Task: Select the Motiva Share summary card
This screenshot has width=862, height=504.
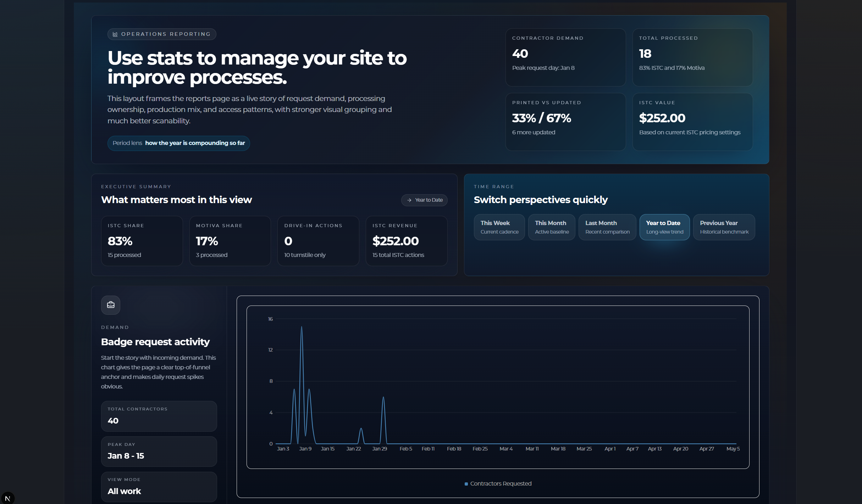Action: [x=230, y=241]
